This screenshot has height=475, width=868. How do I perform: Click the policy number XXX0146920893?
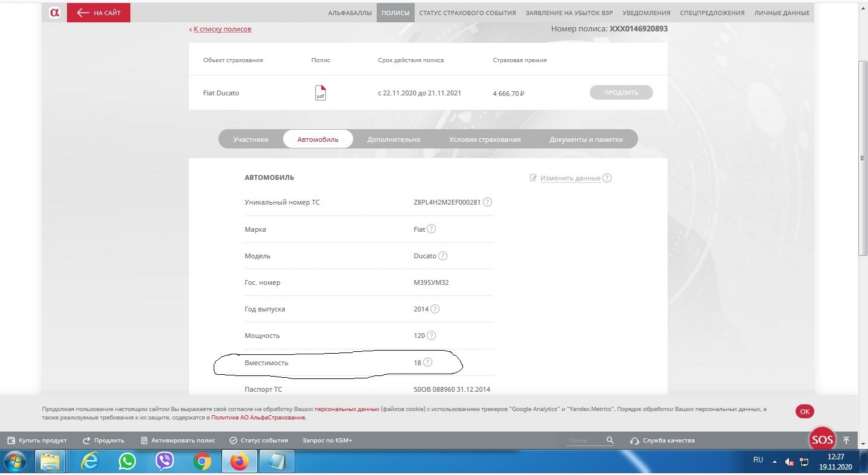[x=639, y=28]
